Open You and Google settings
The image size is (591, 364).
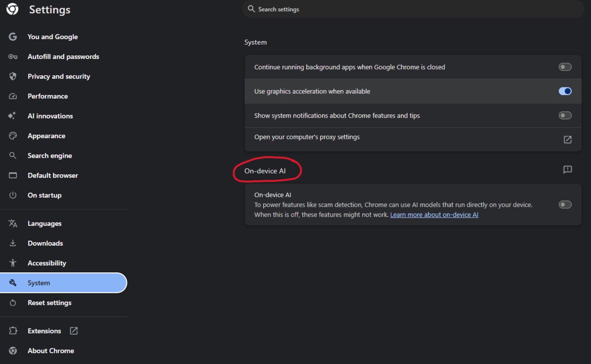[x=53, y=37]
